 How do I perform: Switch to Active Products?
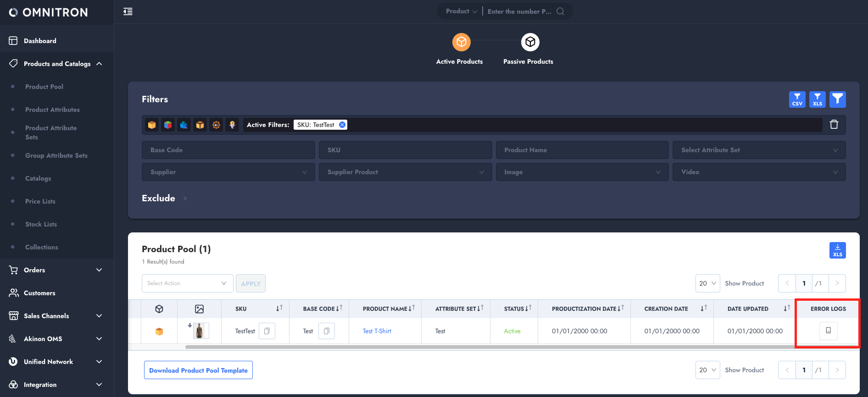click(x=461, y=43)
